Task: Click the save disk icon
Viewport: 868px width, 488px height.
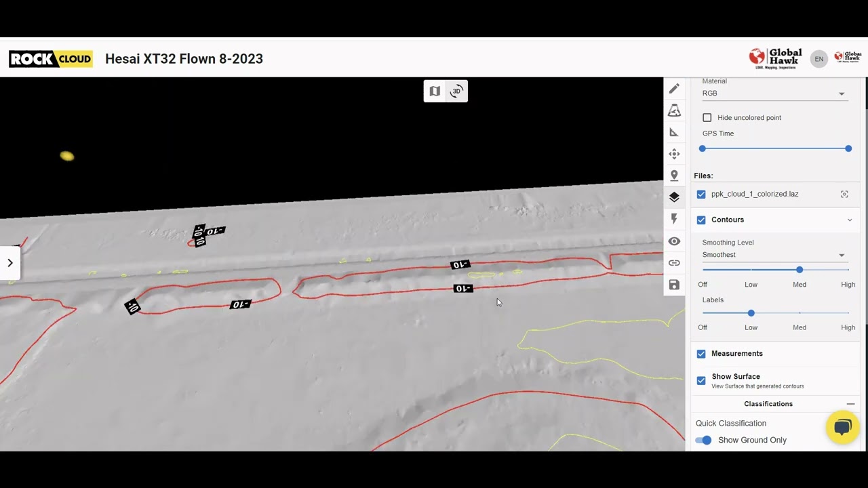Action: 674,285
